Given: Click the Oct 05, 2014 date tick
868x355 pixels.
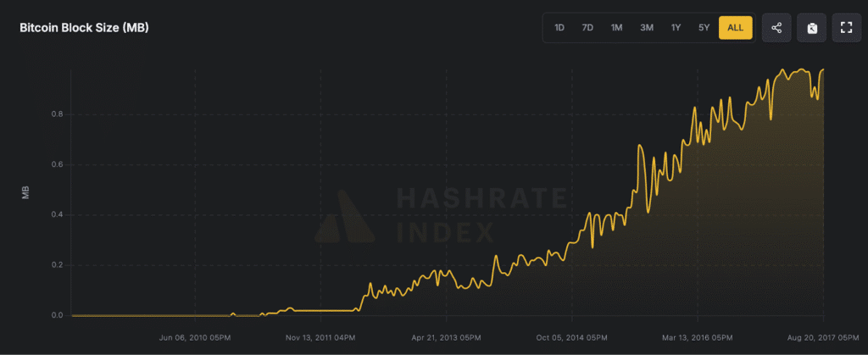Looking at the screenshot, I should tap(573, 336).
